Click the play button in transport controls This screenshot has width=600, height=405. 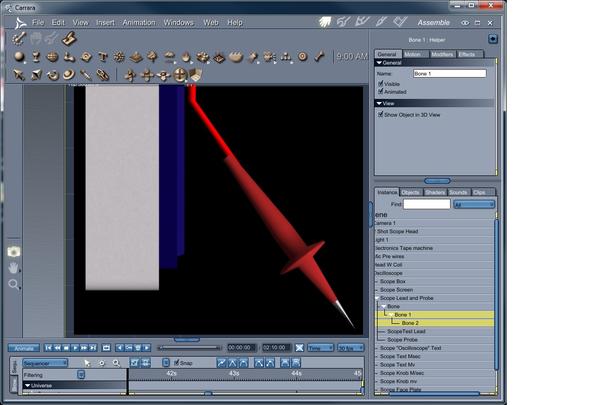(75, 348)
